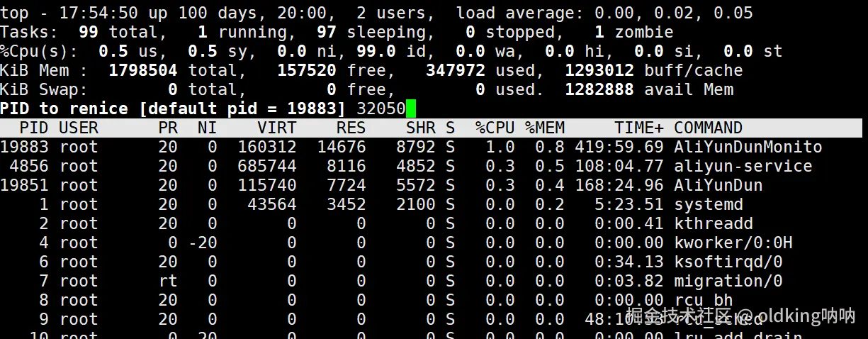
Task: Click PID 19851 in the process list
Action: [x=25, y=185]
